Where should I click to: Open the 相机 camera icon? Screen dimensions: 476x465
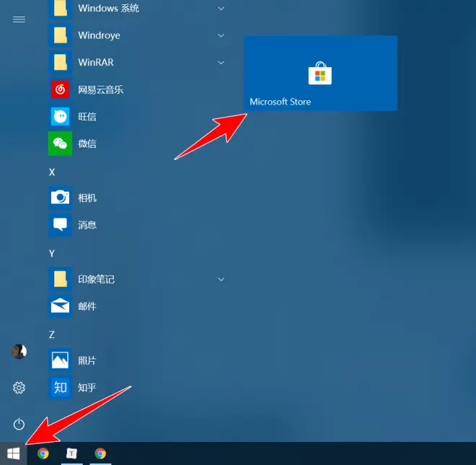60,198
